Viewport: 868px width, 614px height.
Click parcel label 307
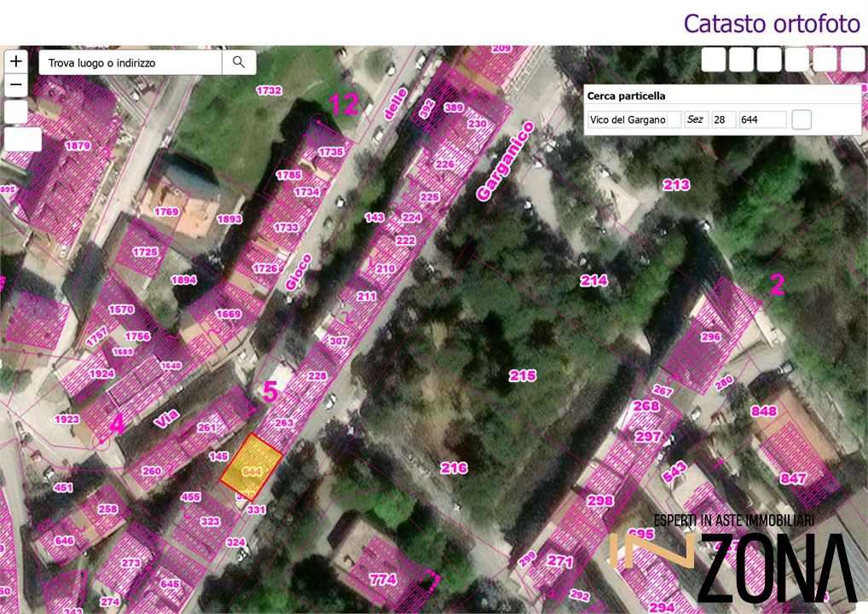339,341
